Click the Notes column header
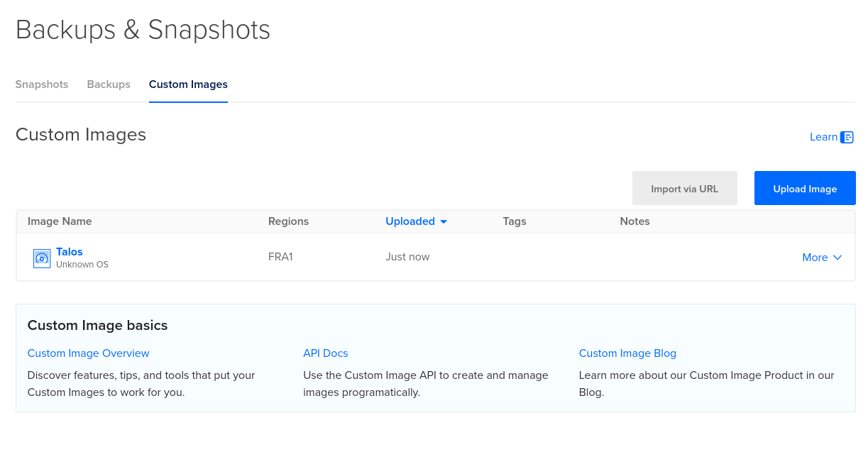Image resolution: width=868 pixels, height=452 pixels. pyautogui.click(x=634, y=221)
